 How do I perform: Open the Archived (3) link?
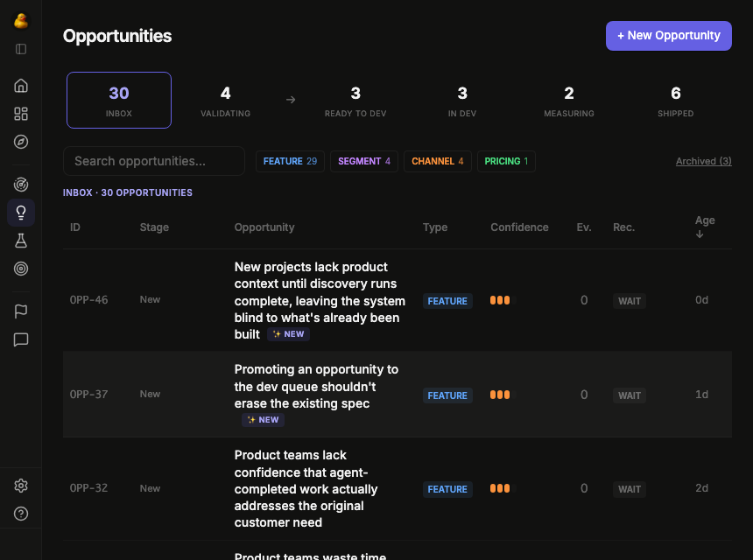(x=703, y=161)
